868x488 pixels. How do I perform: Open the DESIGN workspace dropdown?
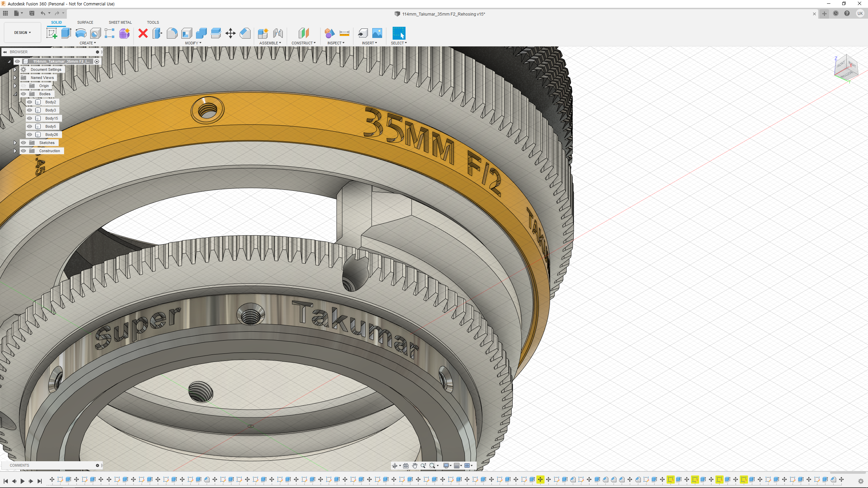pyautogui.click(x=22, y=33)
